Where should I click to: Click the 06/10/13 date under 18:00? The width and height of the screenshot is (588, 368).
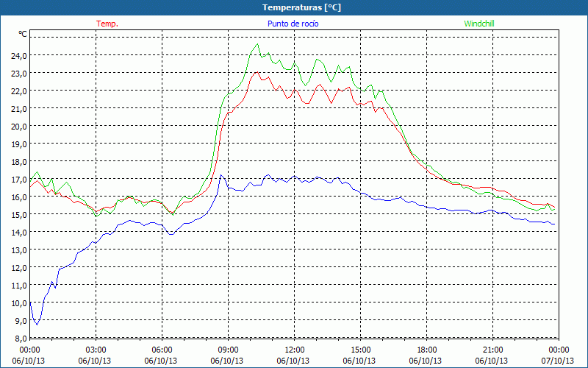point(426,361)
